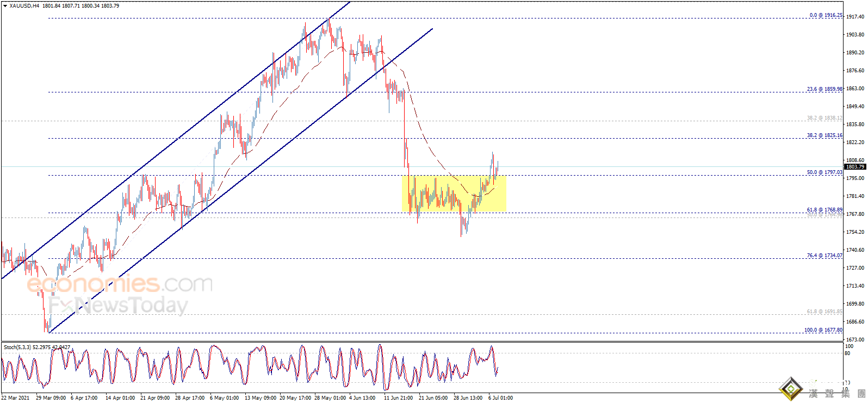Image resolution: width=868 pixels, height=404 pixels.
Task: Click the diamond logo in bottom-right corner
Action: tap(790, 389)
